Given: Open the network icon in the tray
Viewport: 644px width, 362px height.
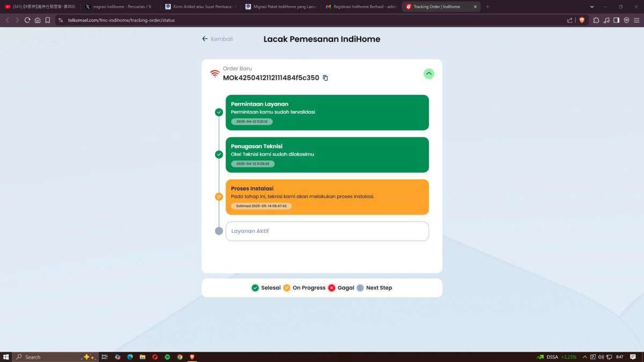Looking at the screenshot, I should click(x=608, y=357).
